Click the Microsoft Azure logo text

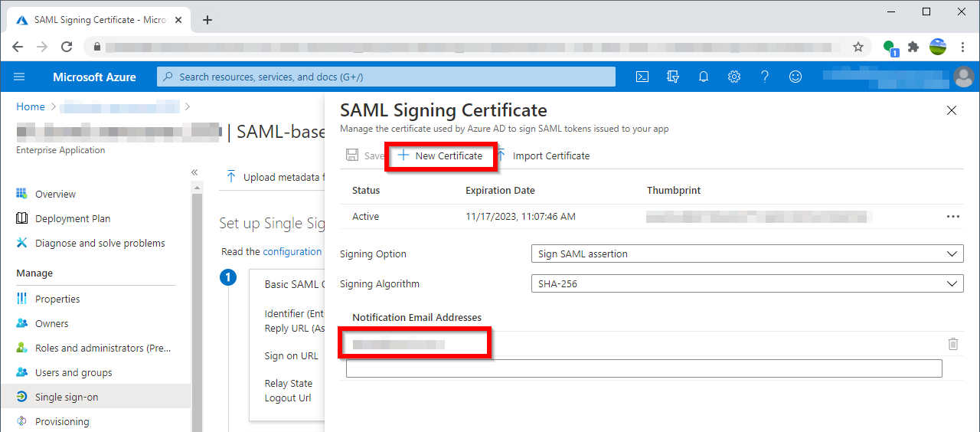(94, 77)
